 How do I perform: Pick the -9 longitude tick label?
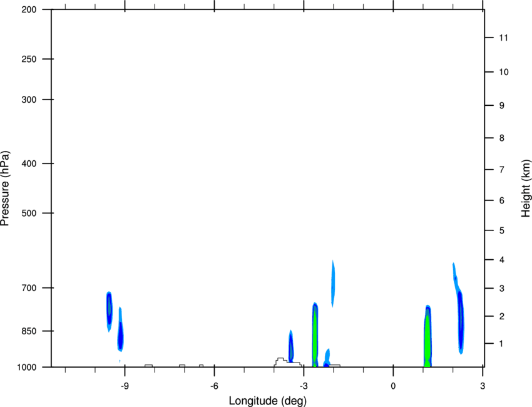(125, 386)
